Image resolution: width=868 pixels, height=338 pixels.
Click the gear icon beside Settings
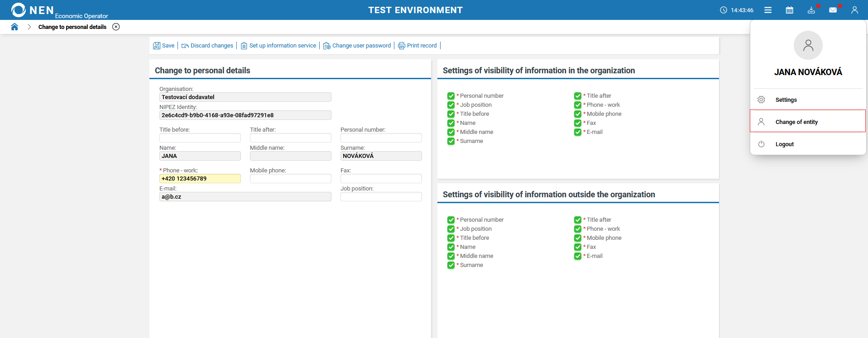[x=761, y=100]
